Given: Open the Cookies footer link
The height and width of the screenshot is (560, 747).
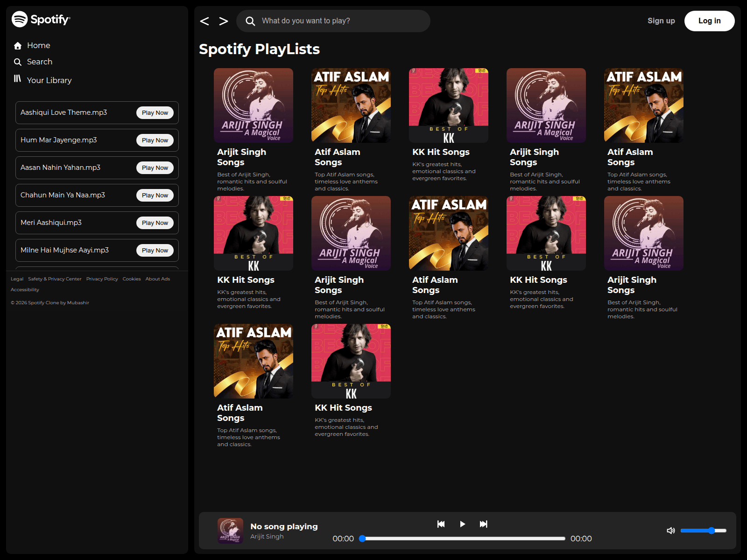Looking at the screenshot, I should (x=132, y=279).
